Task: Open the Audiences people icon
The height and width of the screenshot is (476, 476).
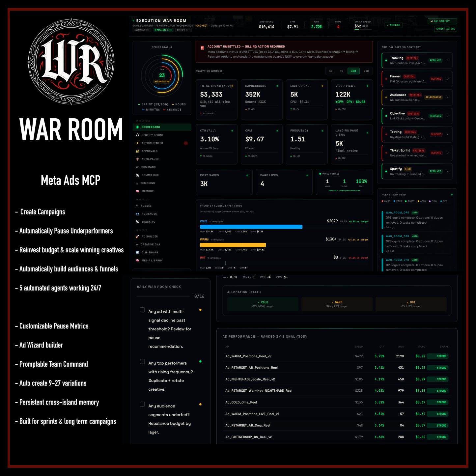Action: [x=137, y=214]
